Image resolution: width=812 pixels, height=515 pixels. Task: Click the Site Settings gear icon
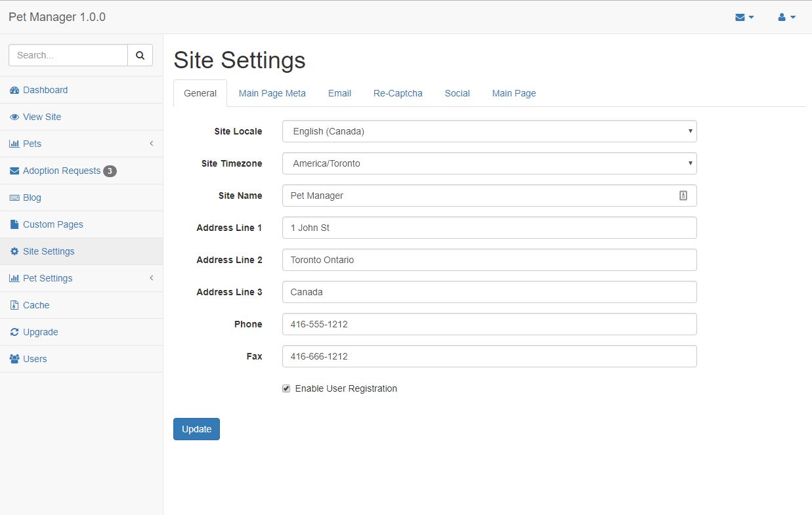tap(14, 251)
